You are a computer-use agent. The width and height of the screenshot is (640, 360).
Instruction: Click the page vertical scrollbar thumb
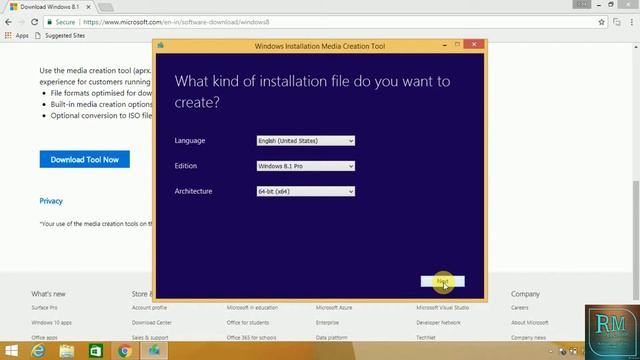(636, 240)
